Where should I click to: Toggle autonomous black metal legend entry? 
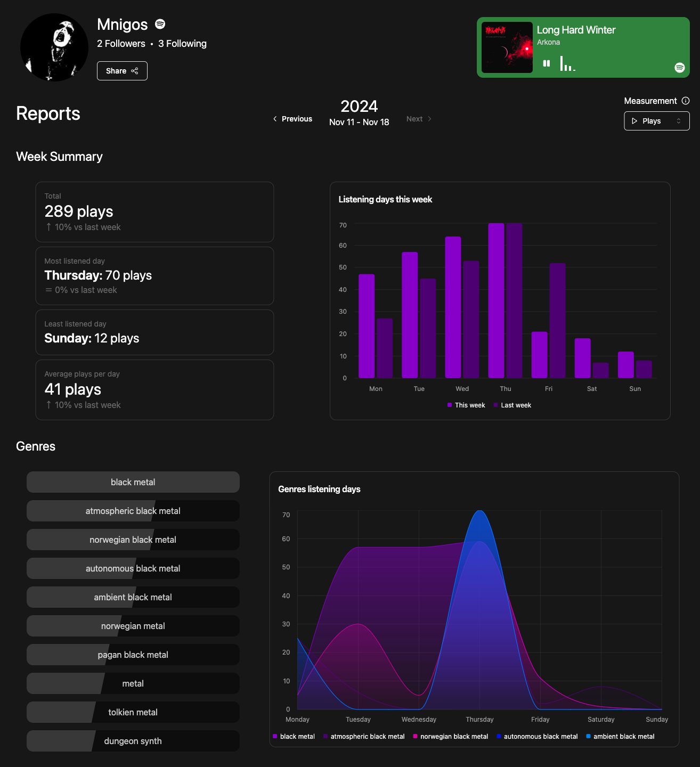(537, 737)
